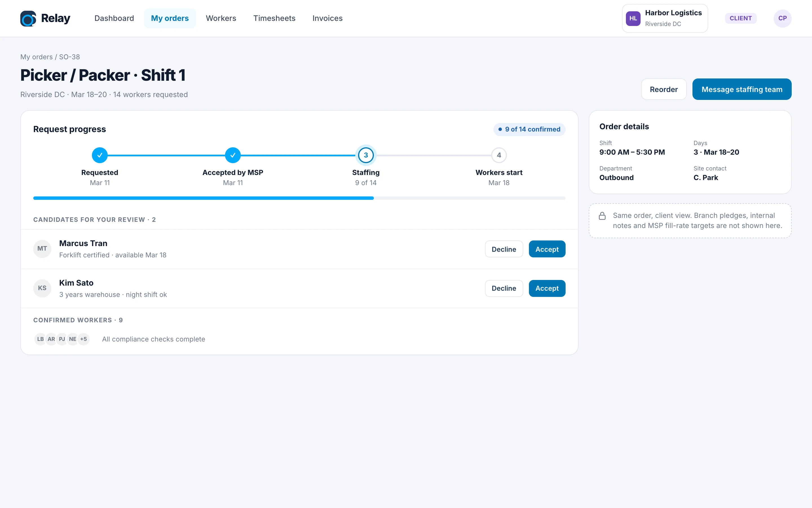The image size is (812, 508).
Task: Accept candidate Marcus Tran
Action: [x=547, y=249]
